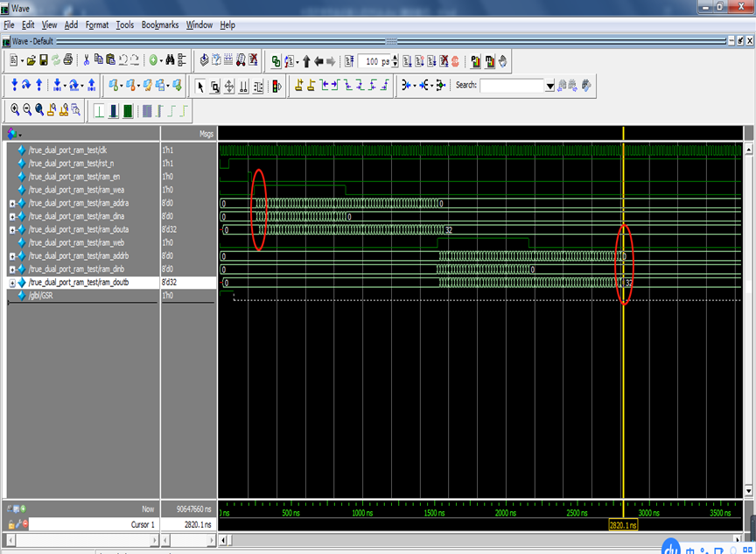Click the green link icon in toolbar
The width and height of the screenshot is (756, 554).
pos(276,61)
